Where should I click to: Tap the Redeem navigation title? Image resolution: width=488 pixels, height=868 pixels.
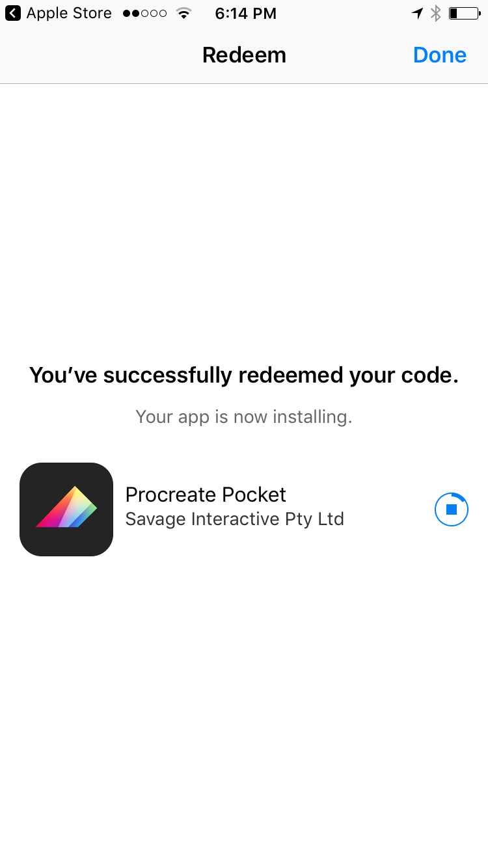tap(244, 55)
